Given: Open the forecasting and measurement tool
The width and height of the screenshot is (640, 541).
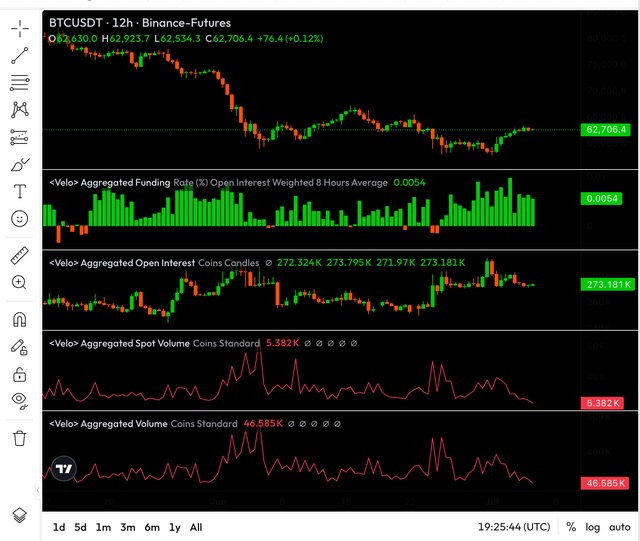Looking at the screenshot, I should click(20, 138).
